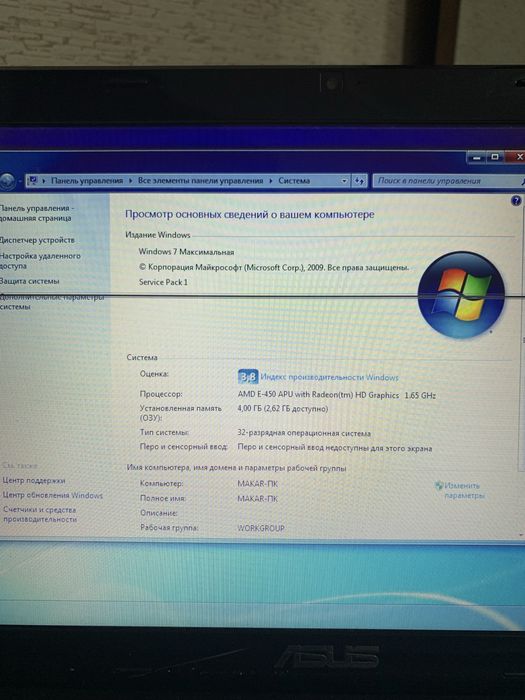The width and height of the screenshot is (525, 700).
Task: Open Защита системы
Action: [x=29, y=281]
